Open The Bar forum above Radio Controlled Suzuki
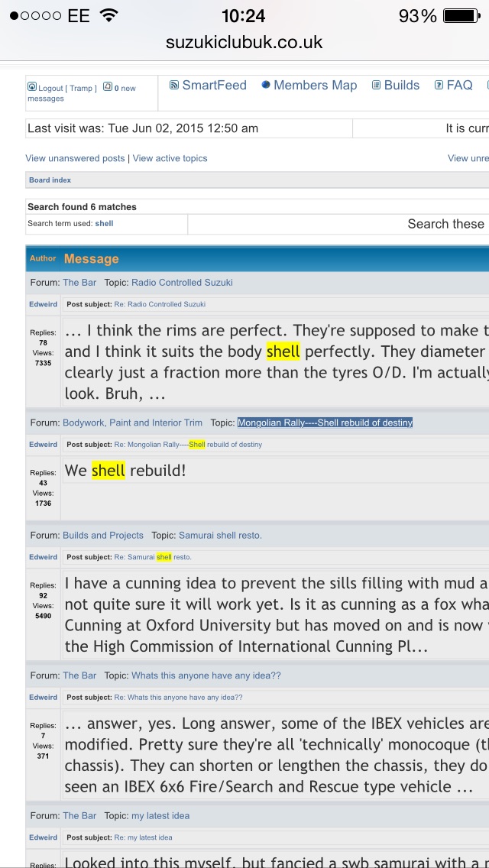This screenshot has width=489, height=868. [79, 282]
